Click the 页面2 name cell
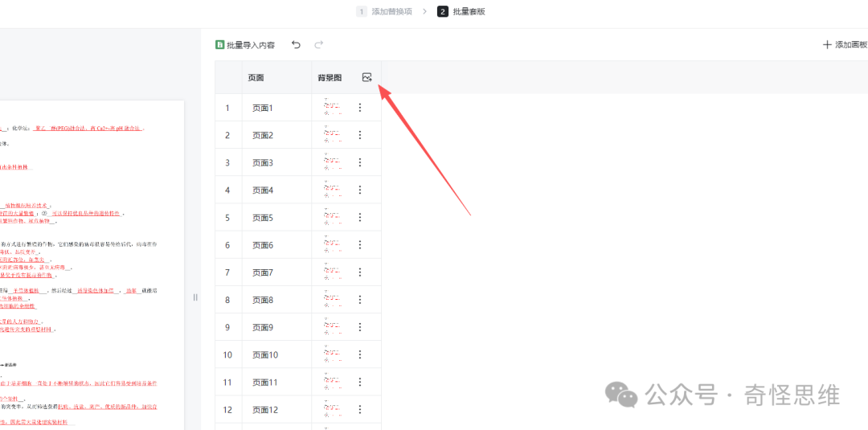The width and height of the screenshot is (868, 430). (276, 135)
